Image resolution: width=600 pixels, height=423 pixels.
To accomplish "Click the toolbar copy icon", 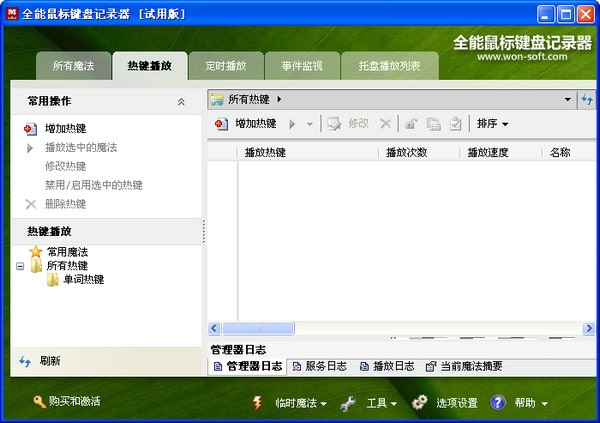I will point(434,124).
